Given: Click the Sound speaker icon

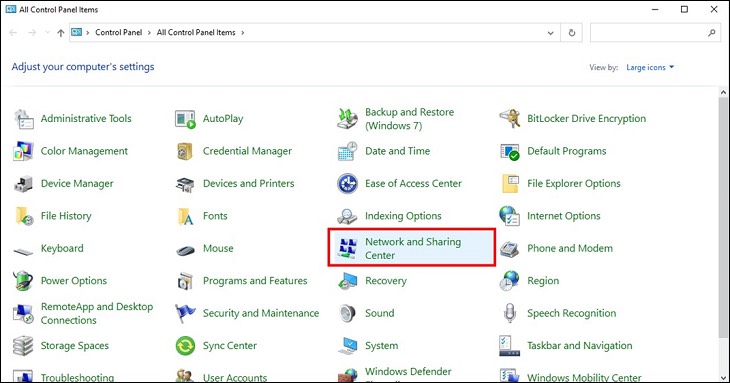Looking at the screenshot, I should (347, 313).
